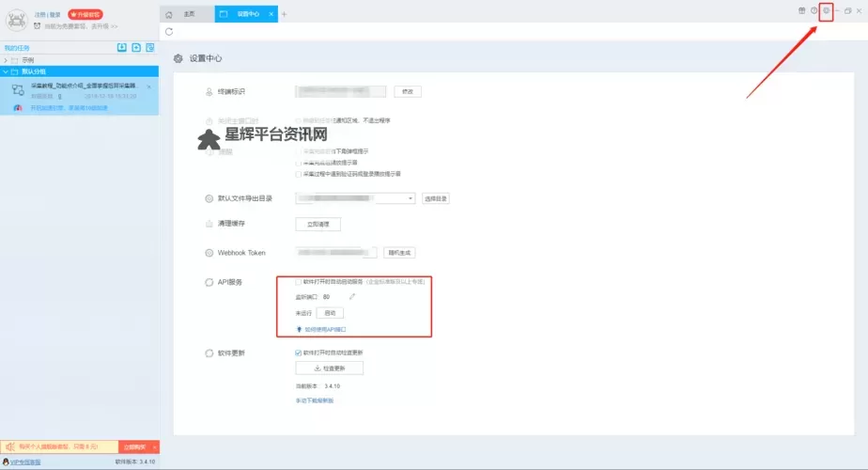
Task: Open the settings gear in the title bar
Action: pyautogui.click(x=826, y=10)
